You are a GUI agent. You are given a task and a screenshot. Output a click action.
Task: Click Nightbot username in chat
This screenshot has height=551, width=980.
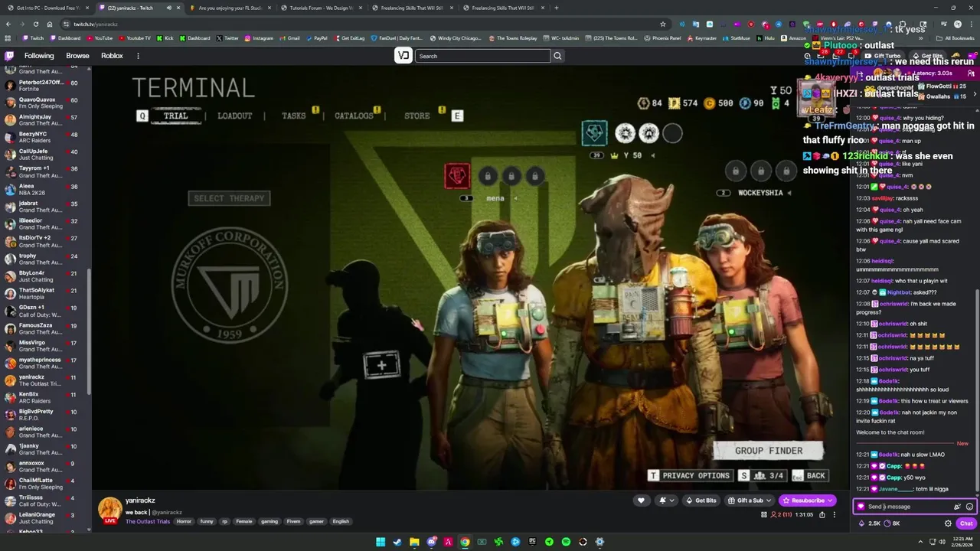[900, 292]
